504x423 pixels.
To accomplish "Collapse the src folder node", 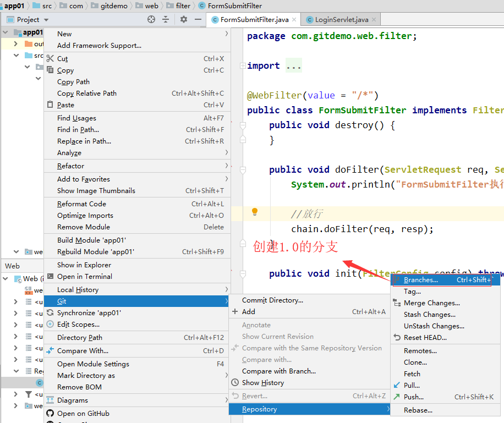I will pos(16,56).
